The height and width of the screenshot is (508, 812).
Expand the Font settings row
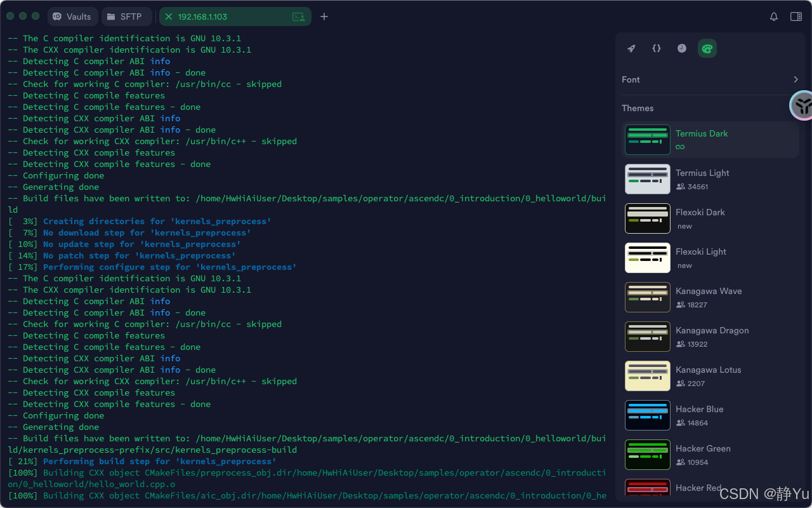click(x=710, y=79)
